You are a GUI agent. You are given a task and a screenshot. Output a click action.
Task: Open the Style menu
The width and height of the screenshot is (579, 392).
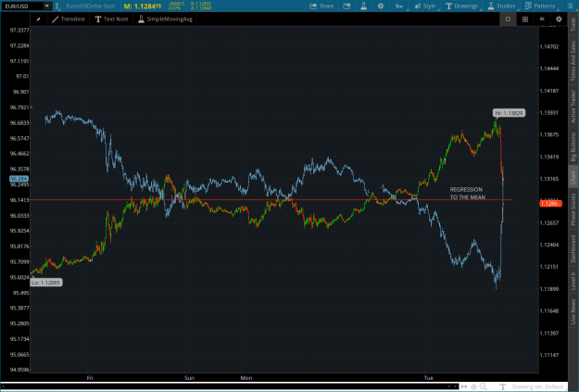[425, 6]
